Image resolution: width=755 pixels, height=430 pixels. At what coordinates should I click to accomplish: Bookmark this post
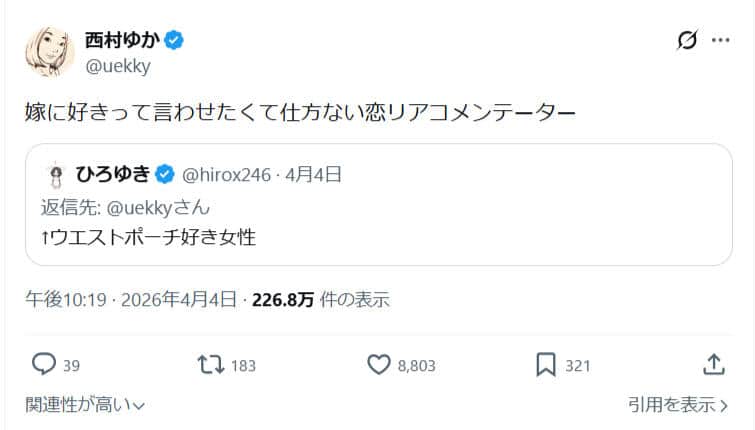547,365
